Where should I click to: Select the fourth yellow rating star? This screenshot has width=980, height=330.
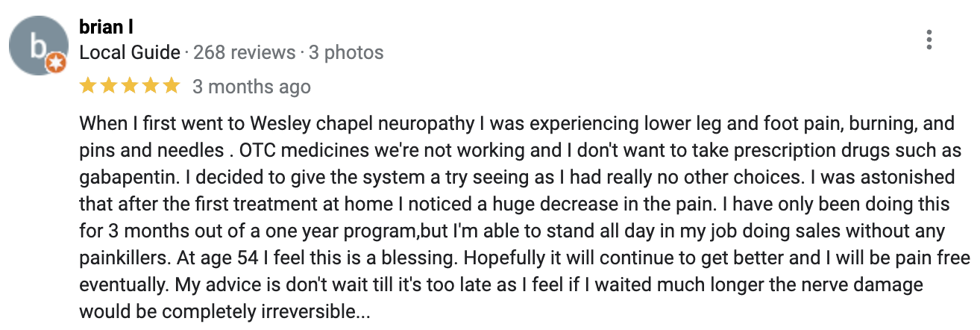pyautogui.click(x=151, y=86)
